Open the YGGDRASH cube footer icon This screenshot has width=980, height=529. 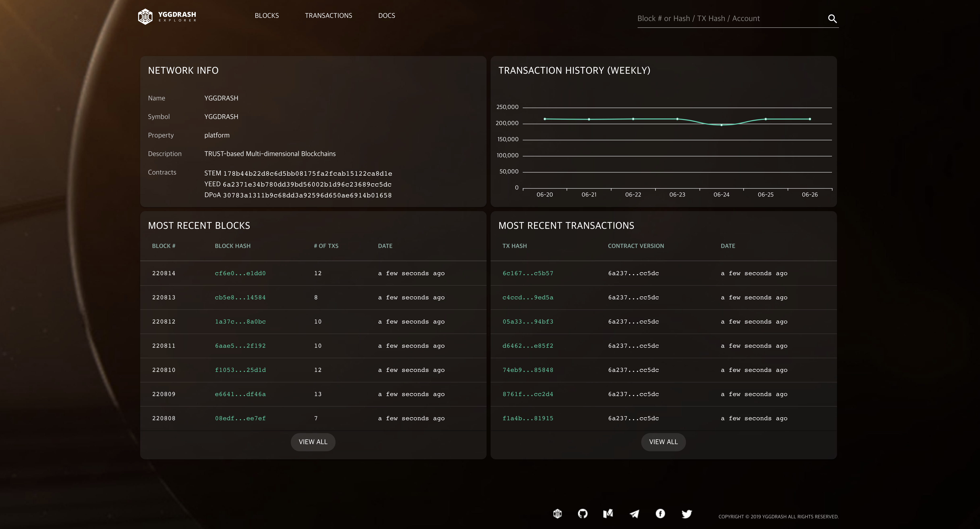click(557, 514)
